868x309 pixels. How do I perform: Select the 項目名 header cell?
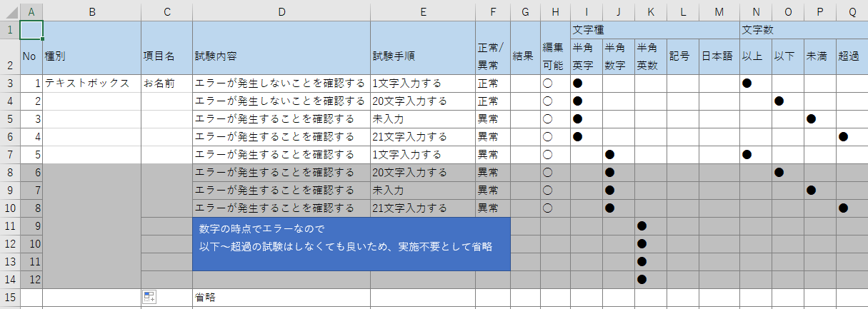click(167, 56)
